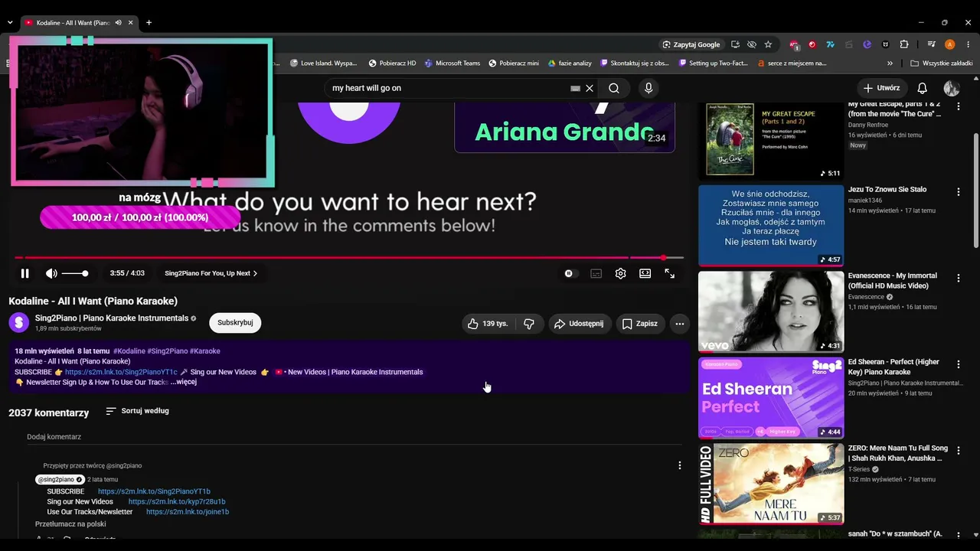
Task: Open Setting up Two-Fact... bookmark
Action: [714, 64]
